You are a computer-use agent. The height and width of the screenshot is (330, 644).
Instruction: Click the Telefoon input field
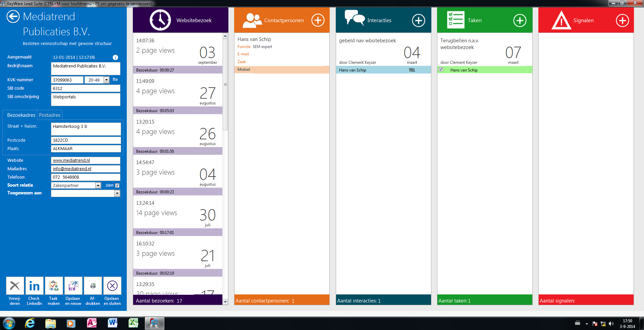[86, 177]
